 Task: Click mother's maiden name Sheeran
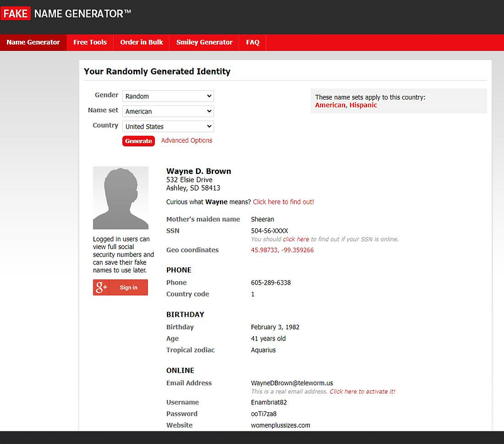[x=263, y=219]
